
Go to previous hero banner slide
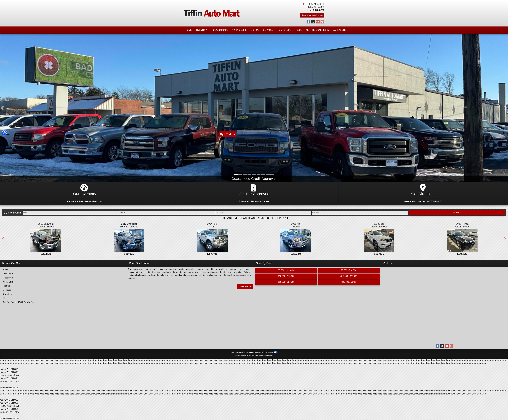[2, 108]
